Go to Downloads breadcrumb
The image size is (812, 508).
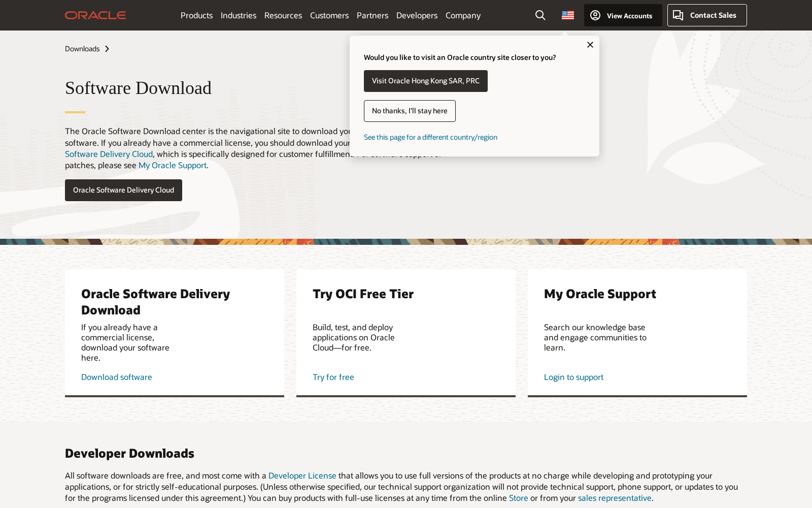tap(82, 49)
